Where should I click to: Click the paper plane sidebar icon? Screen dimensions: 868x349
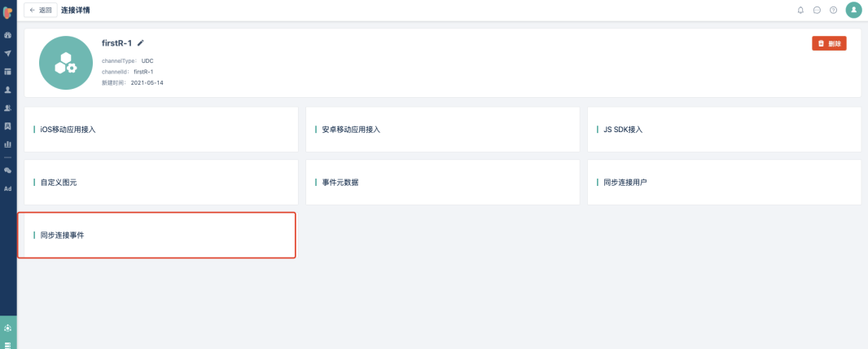8,53
